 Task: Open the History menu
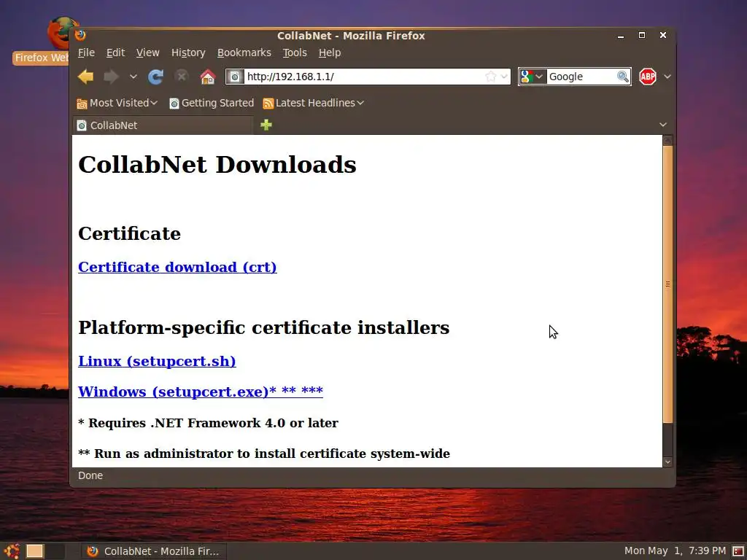[188, 52]
